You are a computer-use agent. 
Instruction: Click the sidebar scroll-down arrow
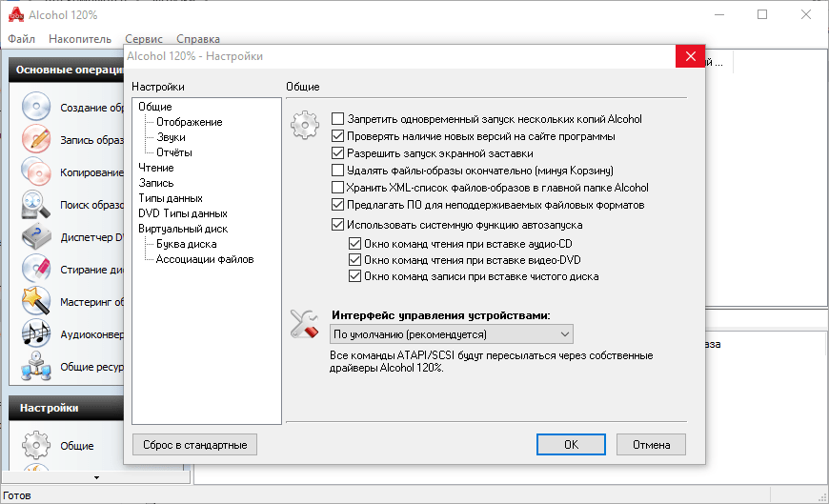tap(96, 477)
